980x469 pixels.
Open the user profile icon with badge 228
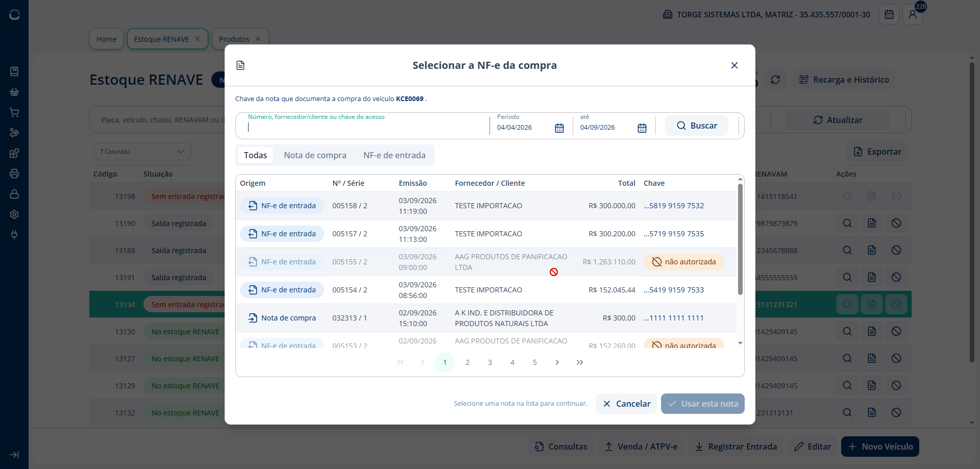(913, 14)
